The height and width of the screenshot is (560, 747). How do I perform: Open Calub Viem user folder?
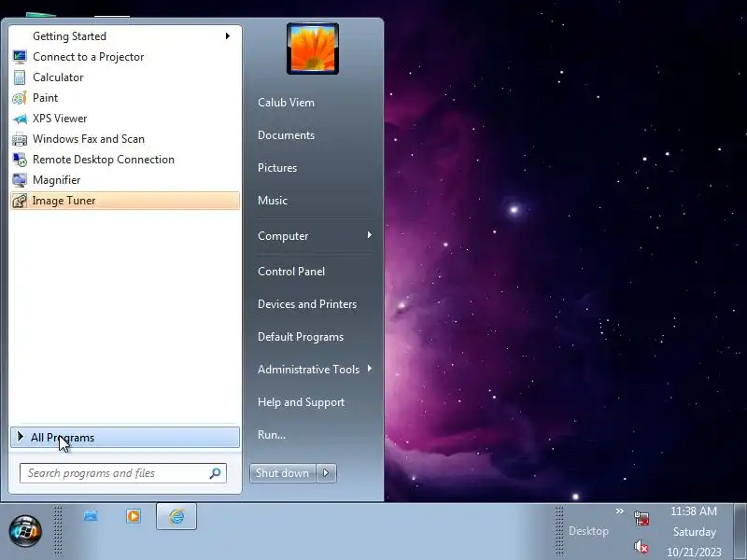tap(286, 103)
